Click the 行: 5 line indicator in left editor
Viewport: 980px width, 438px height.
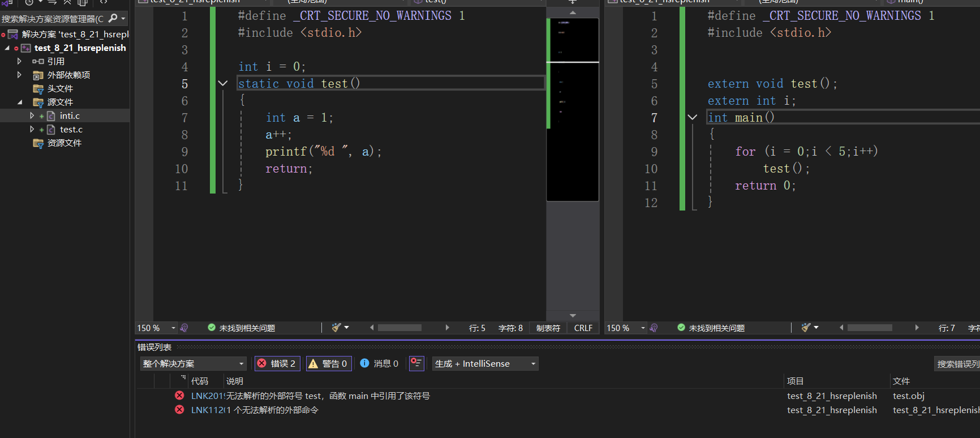pos(477,328)
